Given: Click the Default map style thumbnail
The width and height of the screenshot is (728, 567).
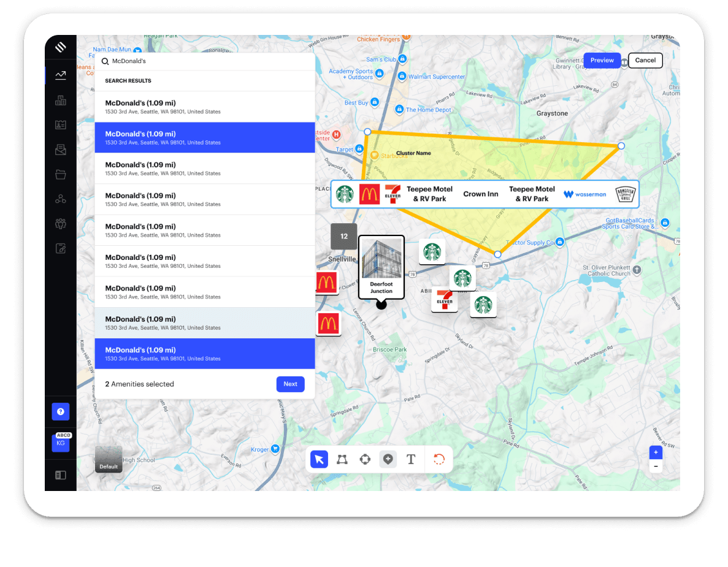Looking at the screenshot, I should point(109,459).
